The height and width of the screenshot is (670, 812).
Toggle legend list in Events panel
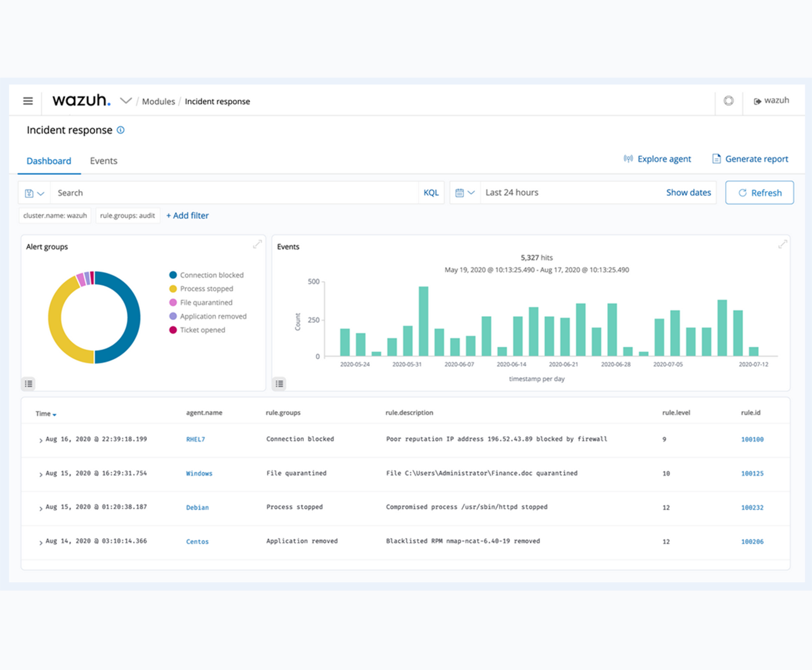279,384
